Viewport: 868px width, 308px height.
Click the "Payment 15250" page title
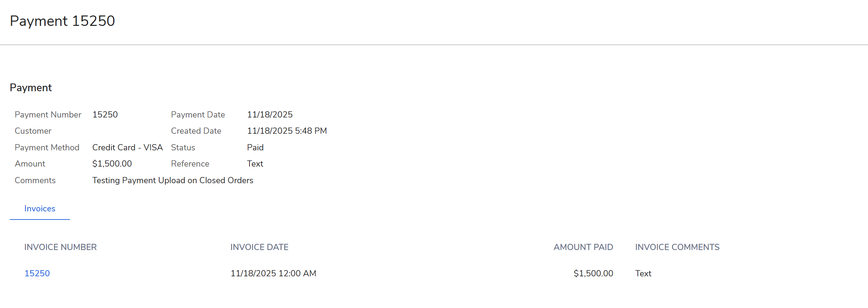pyautogui.click(x=62, y=21)
